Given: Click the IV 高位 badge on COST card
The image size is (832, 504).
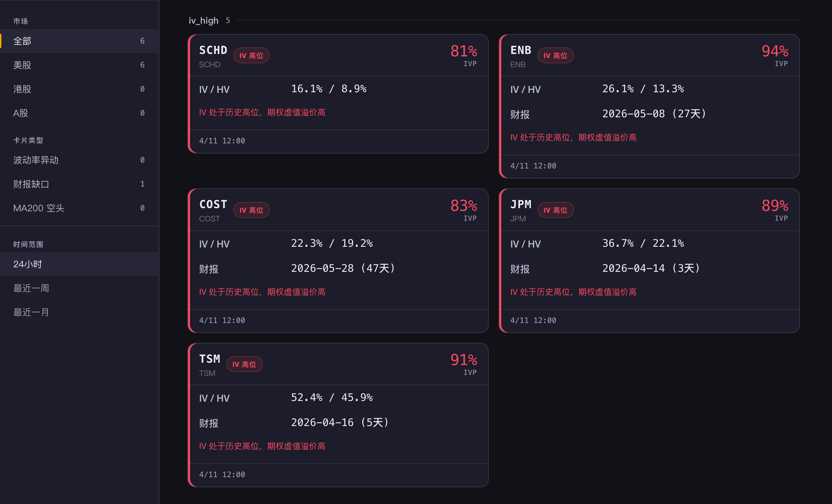Looking at the screenshot, I should (251, 210).
